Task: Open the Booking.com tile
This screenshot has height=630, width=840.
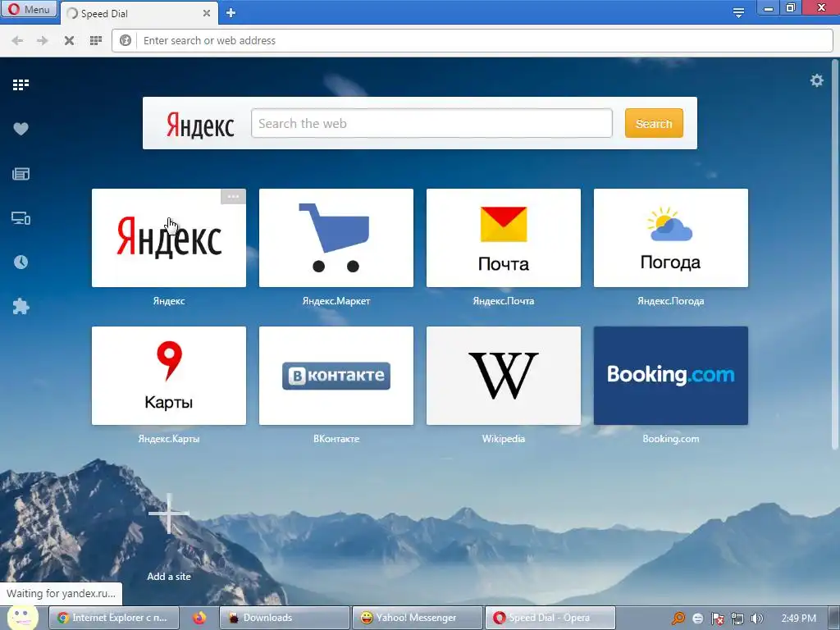Action: (x=671, y=376)
